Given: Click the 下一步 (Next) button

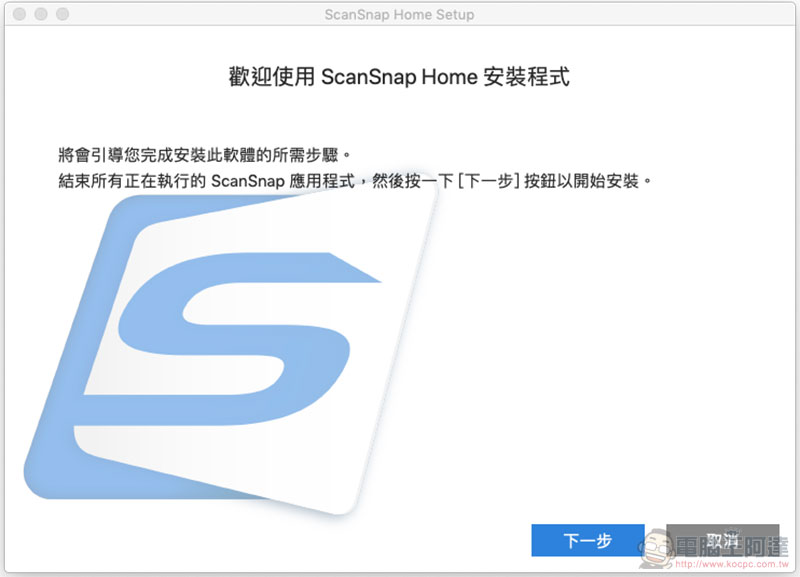Looking at the screenshot, I should [587, 540].
